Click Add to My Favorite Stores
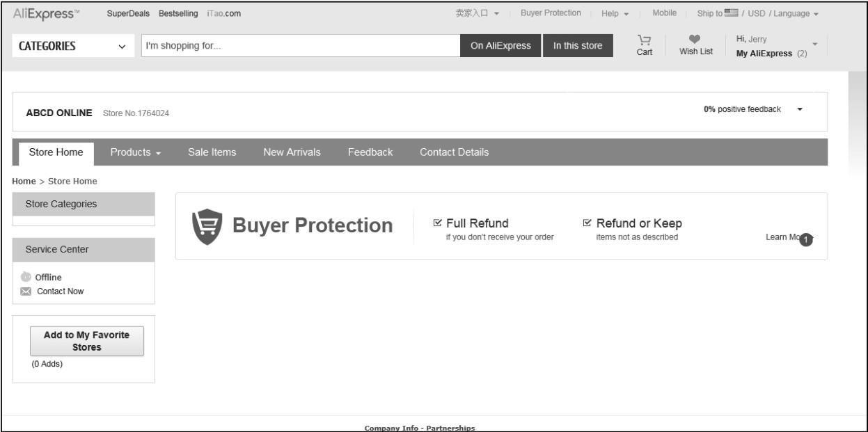The height and width of the screenshot is (432, 868). [x=87, y=341]
